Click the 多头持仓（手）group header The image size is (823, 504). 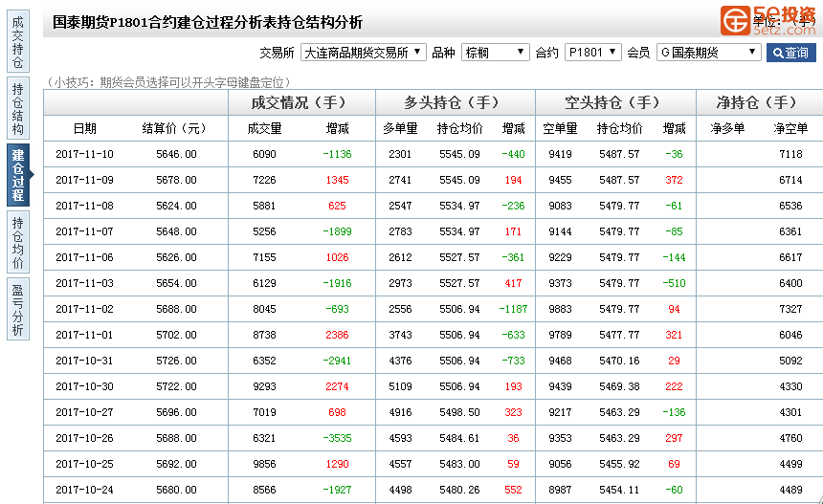453,102
